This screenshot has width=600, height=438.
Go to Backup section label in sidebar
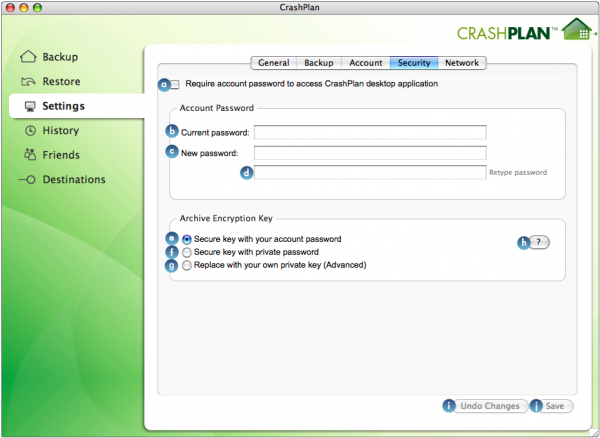tap(60, 57)
